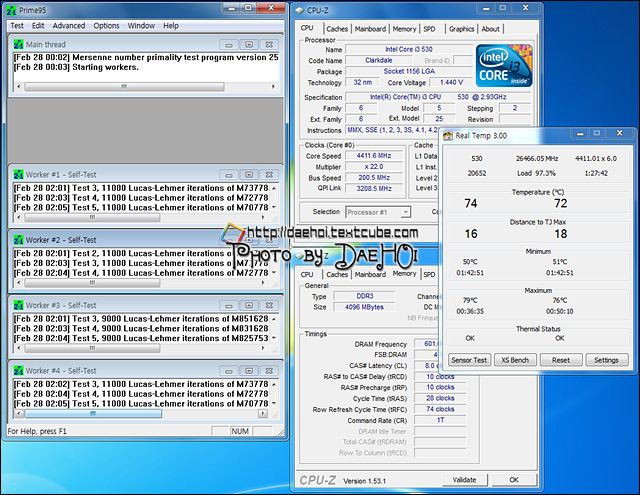Image resolution: width=640 pixels, height=495 pixels.
Task: Switch to SPD tab in top CPU-Z
Action: coord(429,29)
